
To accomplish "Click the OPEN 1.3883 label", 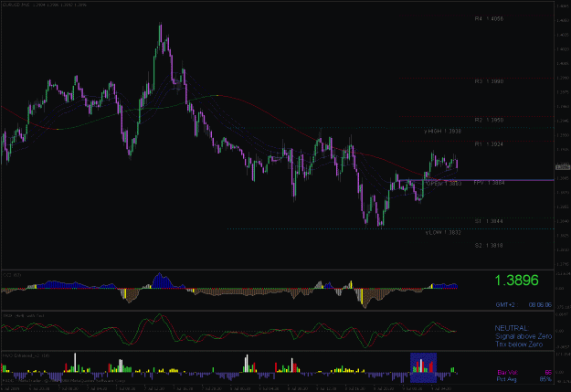I will (444, 184).
